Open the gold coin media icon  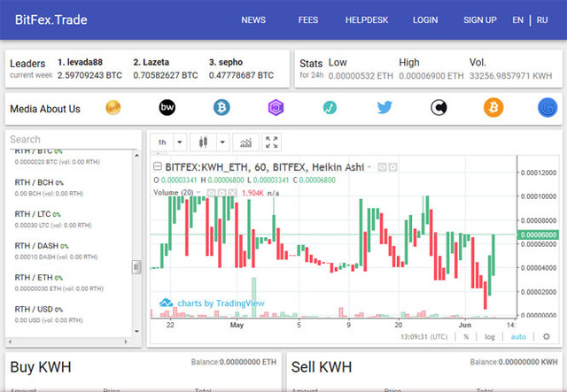click(113, 107)
